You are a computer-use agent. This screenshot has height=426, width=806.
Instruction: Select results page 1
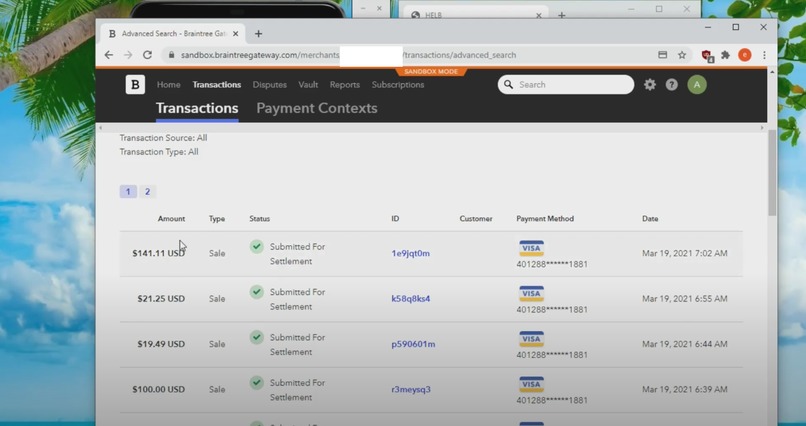128,192
